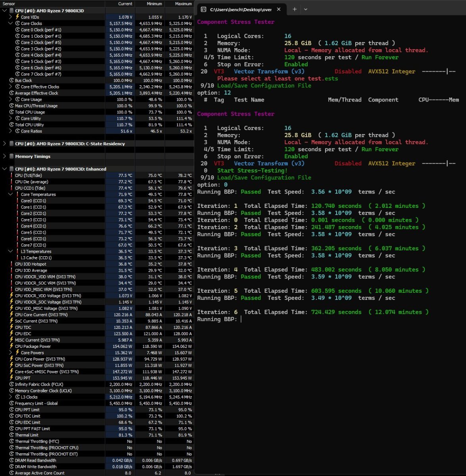The image size is (466, 476).
Task: Click the "option: 12" line in the terminal
Action: [214, 93]
